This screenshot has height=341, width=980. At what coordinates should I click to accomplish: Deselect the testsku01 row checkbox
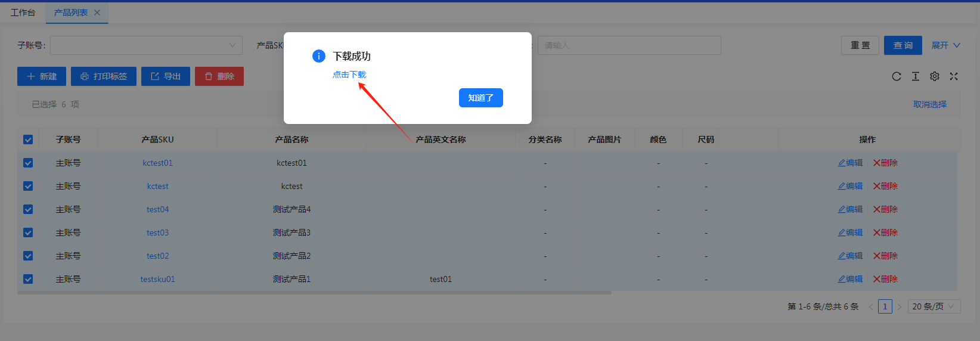point(28,279)
